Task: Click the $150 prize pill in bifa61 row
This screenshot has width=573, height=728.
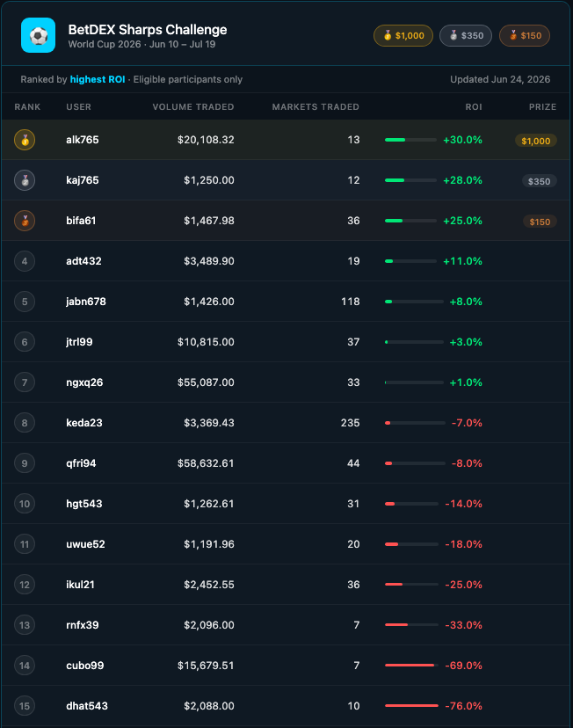Action: click(540, 222)
